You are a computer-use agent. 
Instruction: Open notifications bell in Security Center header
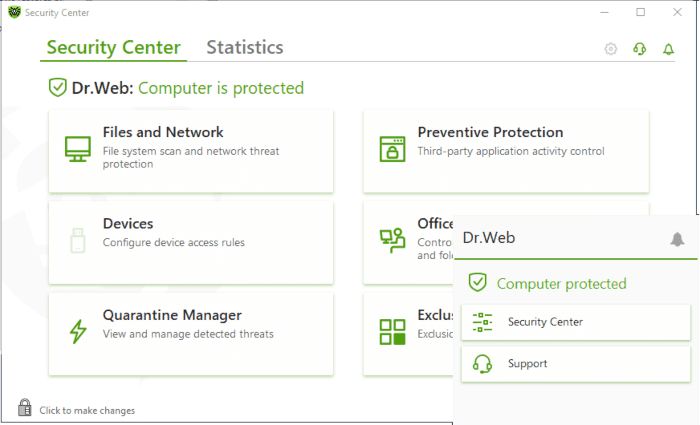[x=669, y=49]
